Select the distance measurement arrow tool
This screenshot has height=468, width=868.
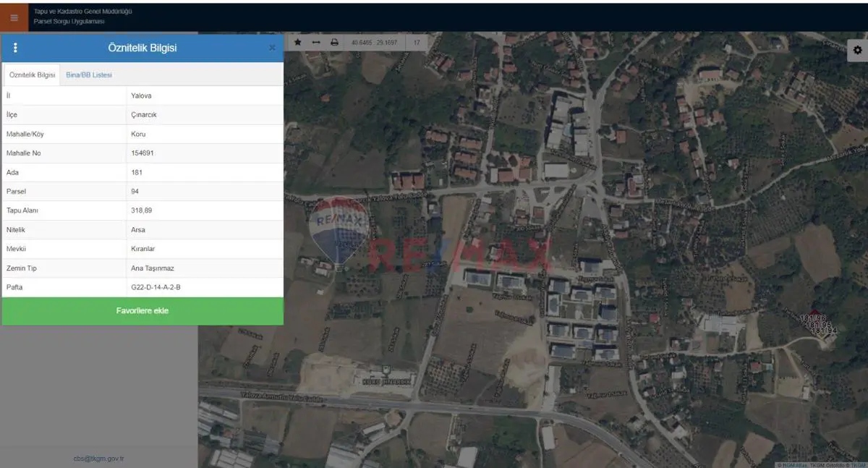coord(316,43)
